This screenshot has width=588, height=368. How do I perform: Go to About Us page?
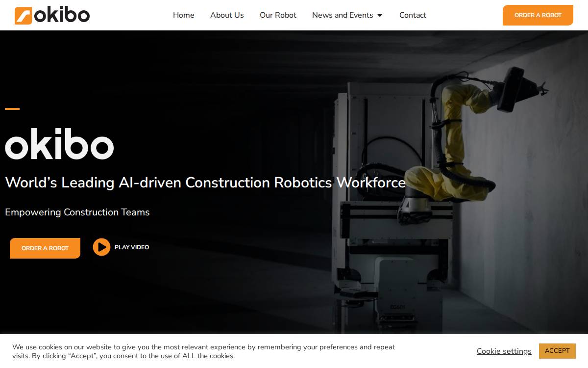[x=227, y=15]
